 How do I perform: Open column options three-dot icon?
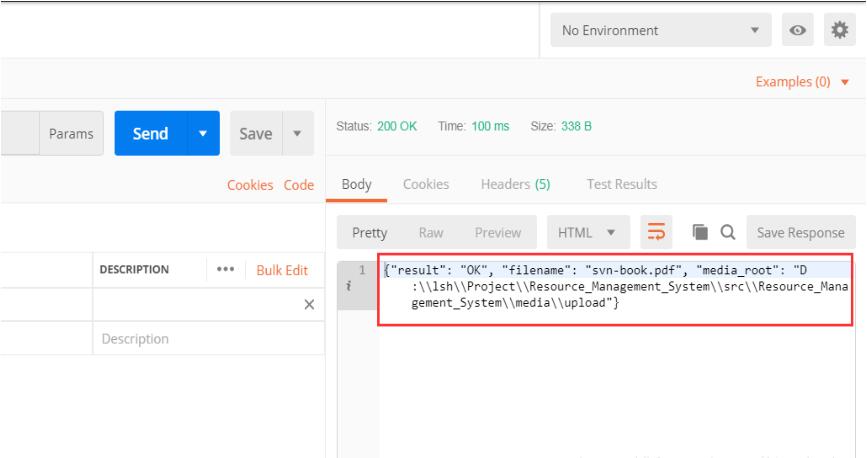point(223,270)
